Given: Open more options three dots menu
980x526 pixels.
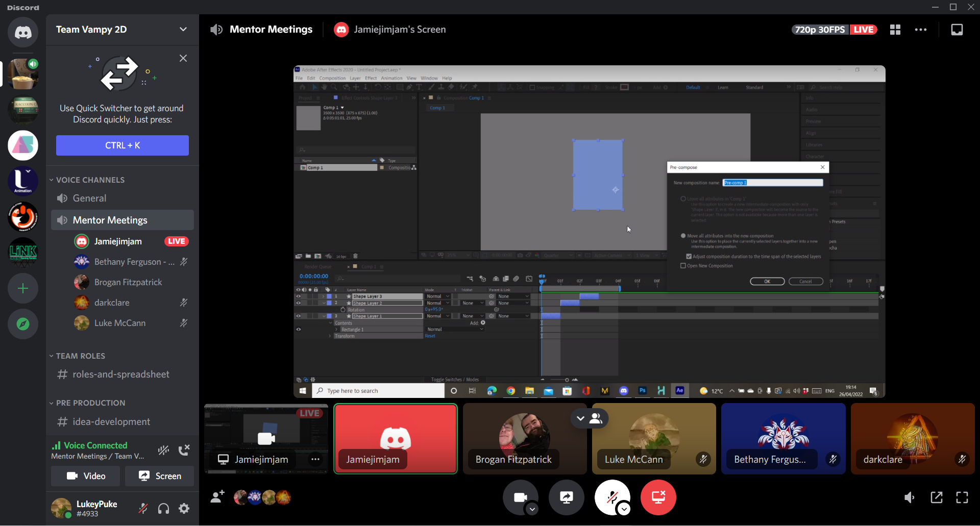Looking at the screenshot, I should point(921,30).
